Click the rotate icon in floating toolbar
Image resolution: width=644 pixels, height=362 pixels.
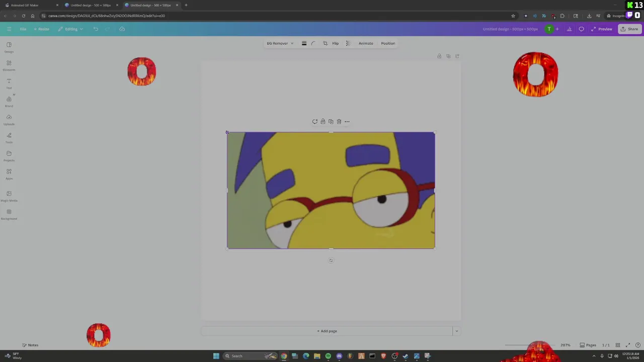[315, 122]
